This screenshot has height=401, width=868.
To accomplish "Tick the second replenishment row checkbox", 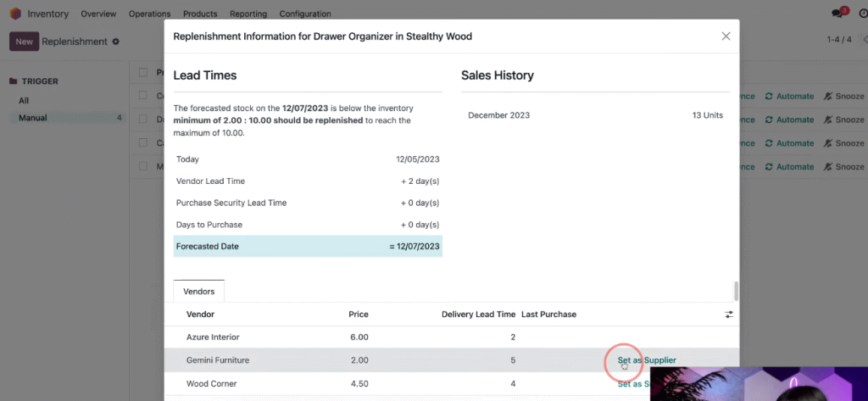I will coord(143,119).
